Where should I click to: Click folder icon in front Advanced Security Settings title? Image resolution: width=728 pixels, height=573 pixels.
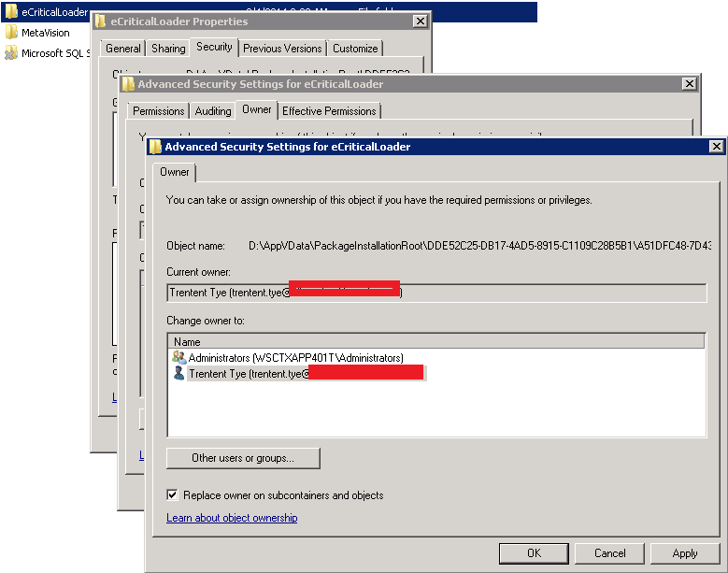(155, 147)
